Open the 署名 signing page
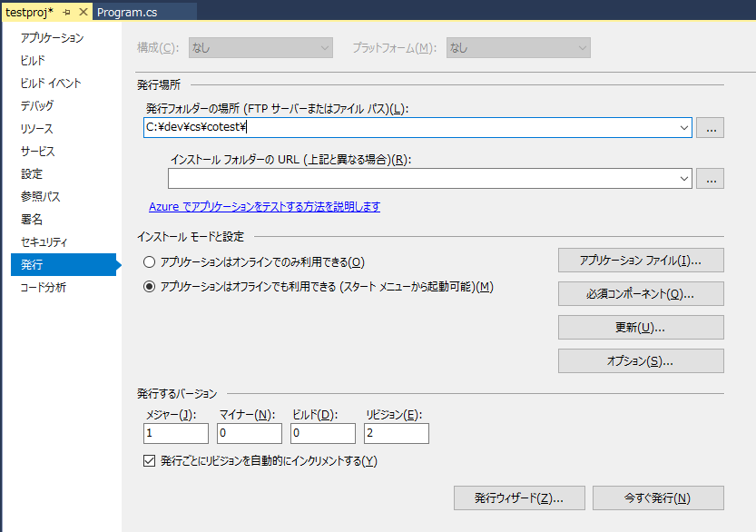The height and width of the screenshot is (532, 756). (32, 220)
